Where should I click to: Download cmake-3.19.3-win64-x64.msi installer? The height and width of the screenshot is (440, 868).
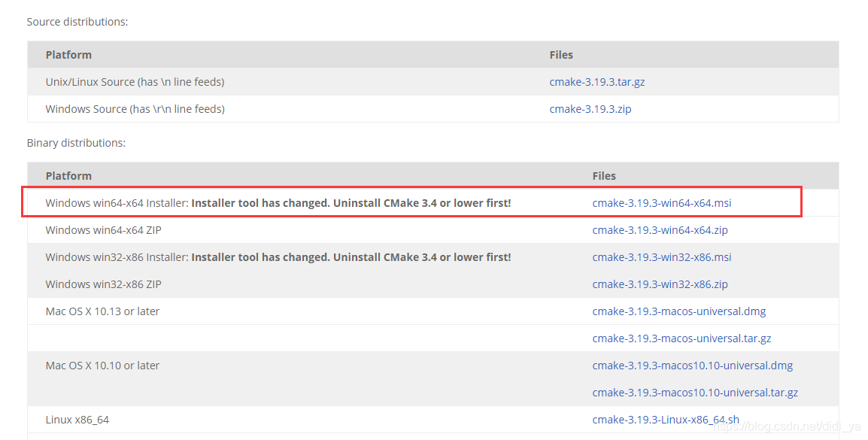tap(661, 203)
